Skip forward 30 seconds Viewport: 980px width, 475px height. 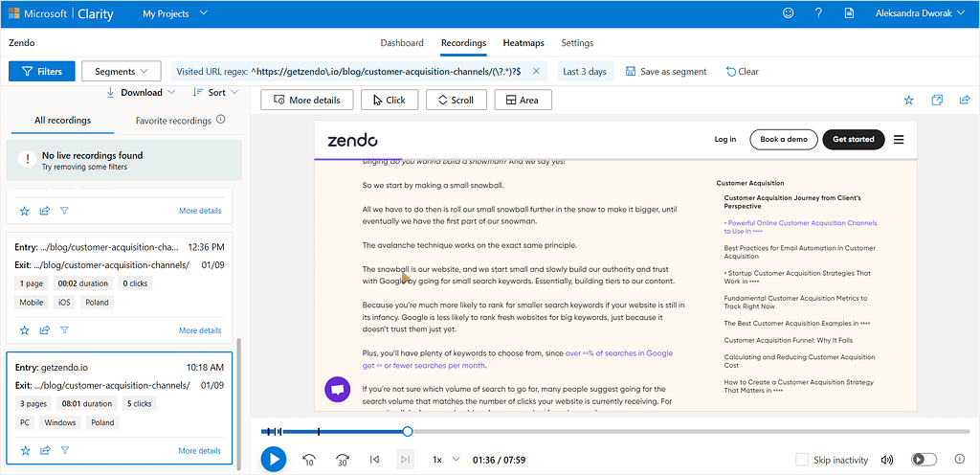[342, 460]
